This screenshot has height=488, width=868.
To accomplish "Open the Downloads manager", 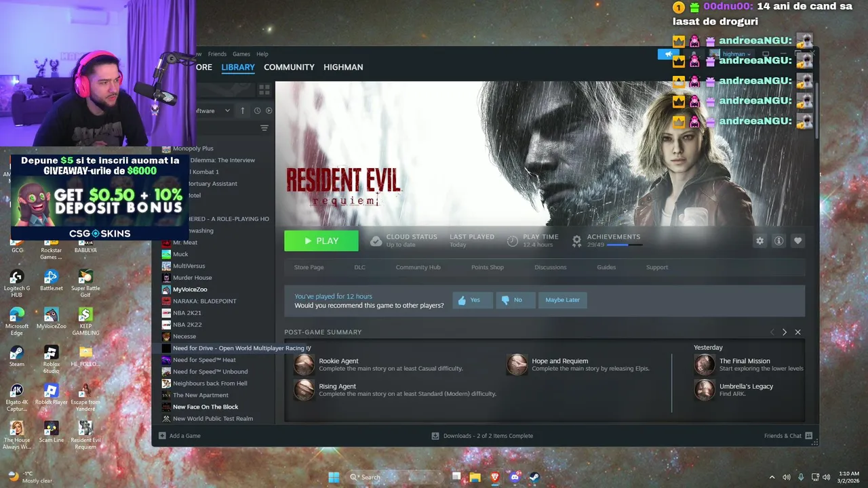I will [482, 436].
